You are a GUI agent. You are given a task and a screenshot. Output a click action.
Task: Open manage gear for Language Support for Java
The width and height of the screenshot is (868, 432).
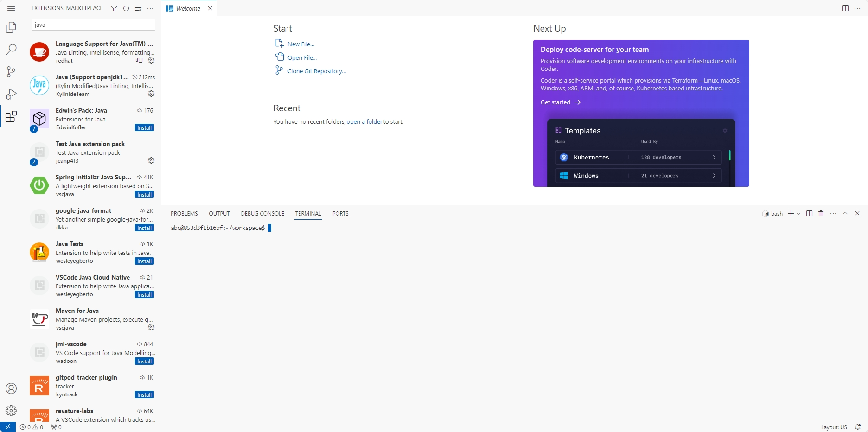(151, 60)
